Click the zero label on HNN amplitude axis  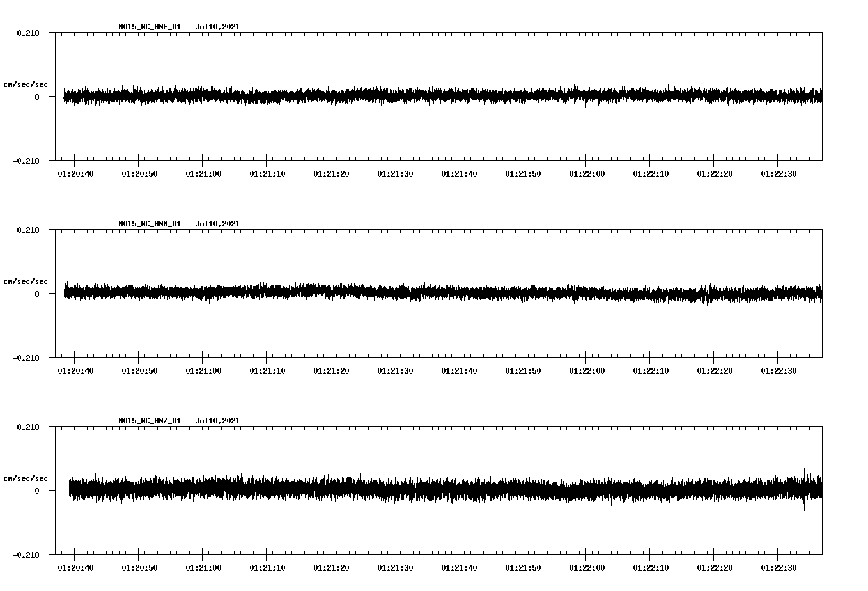coord(37,294)
